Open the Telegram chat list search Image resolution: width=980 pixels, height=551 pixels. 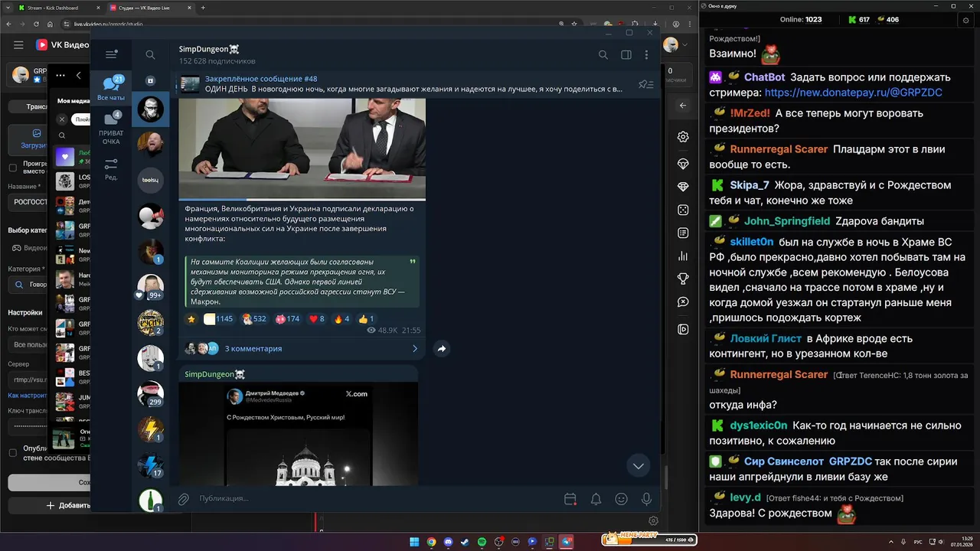(x=150, y=55)
